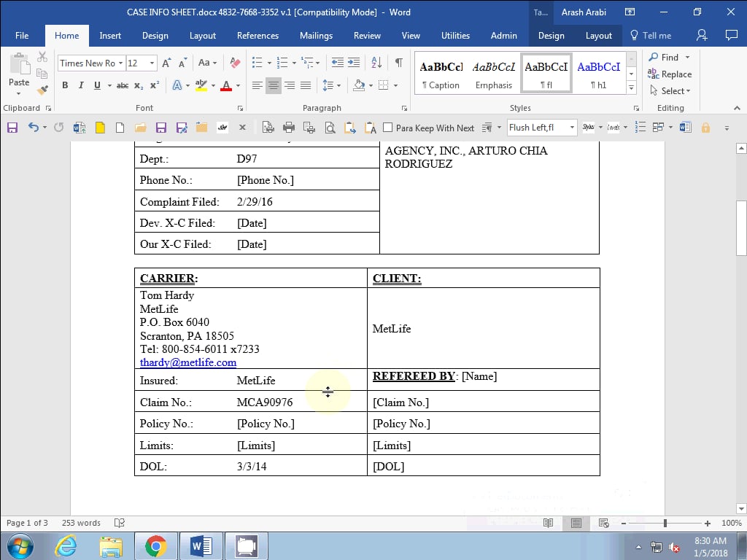Click the Sort A-Z icon

376,63
